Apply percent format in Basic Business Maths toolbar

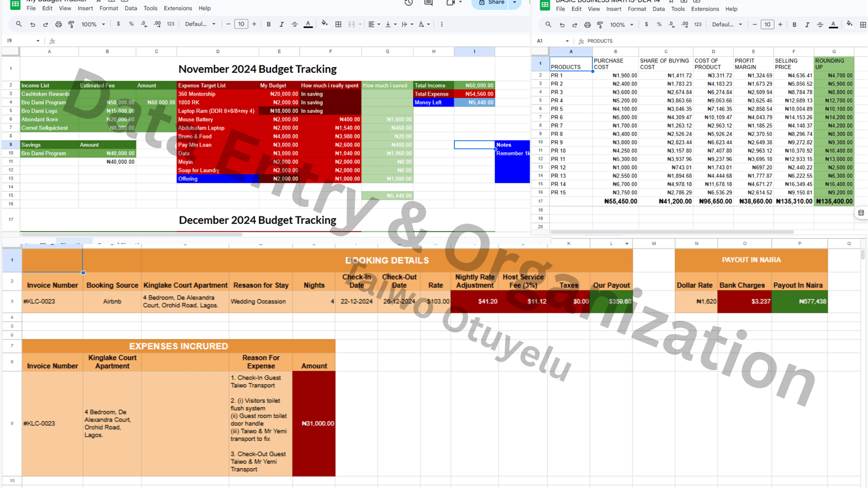pos(659,25)
